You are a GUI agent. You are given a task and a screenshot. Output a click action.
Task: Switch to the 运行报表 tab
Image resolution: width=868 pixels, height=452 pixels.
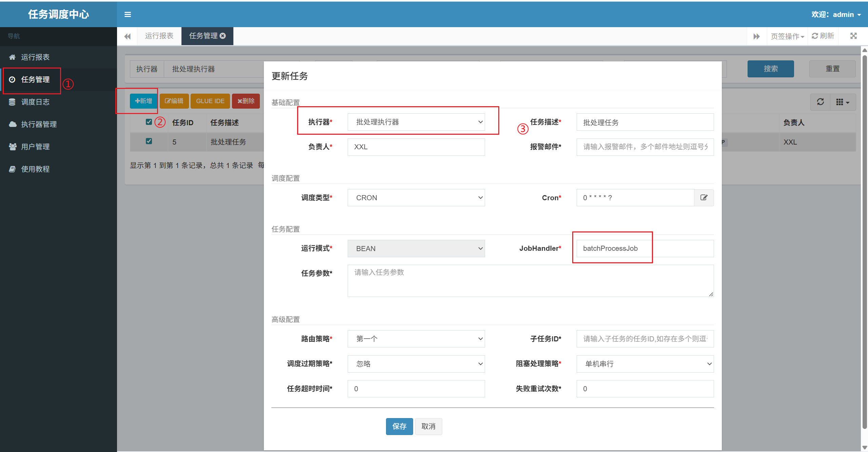point(159,36)
